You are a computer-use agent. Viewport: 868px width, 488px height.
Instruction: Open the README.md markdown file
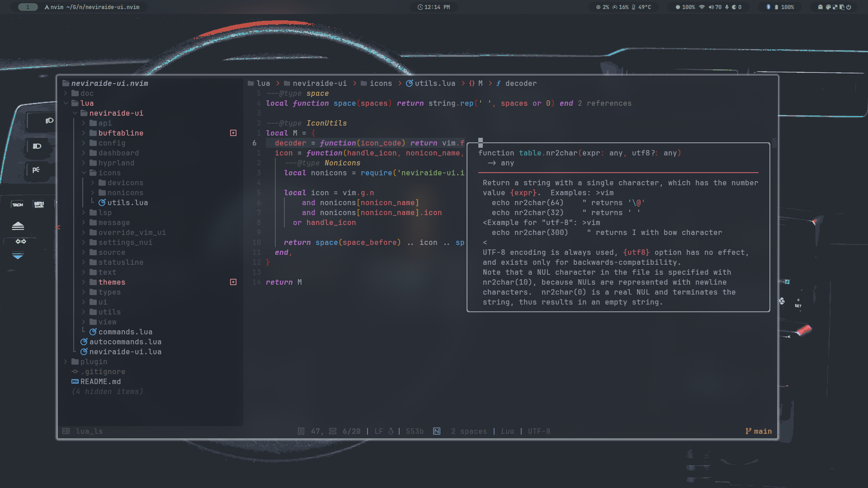click(x=100, y=381)
